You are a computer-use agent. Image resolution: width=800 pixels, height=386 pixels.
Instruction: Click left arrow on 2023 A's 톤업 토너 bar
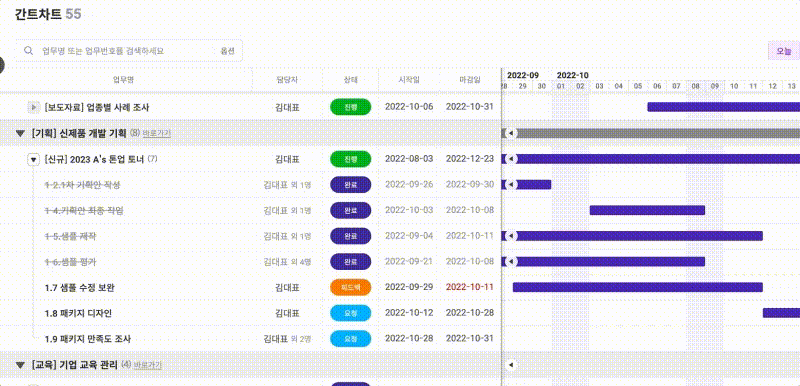point(511,159)
